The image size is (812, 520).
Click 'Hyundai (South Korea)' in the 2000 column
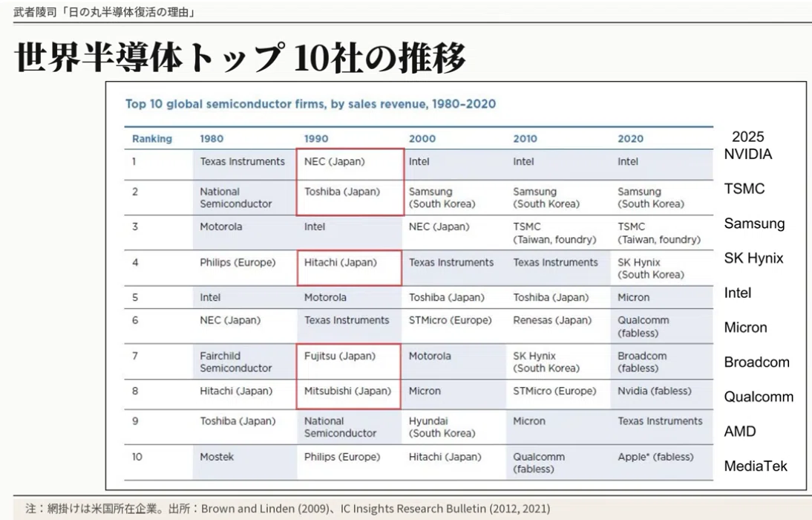pos(442,427)
